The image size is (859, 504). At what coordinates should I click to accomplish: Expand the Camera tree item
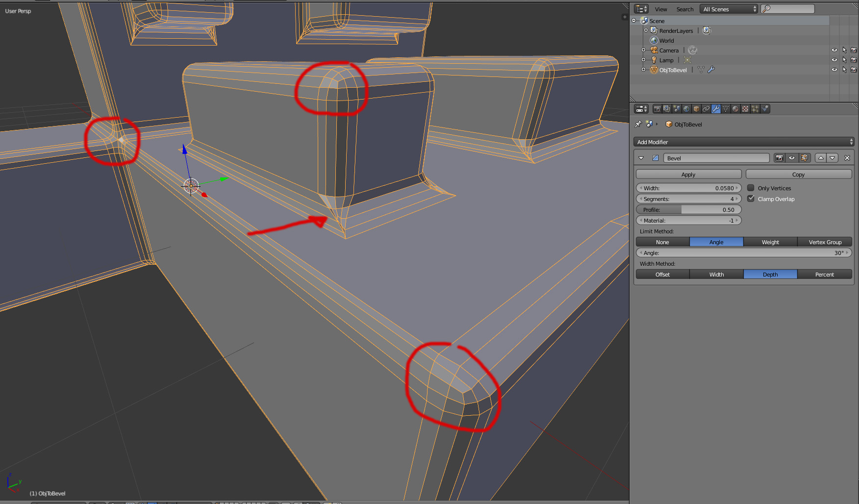[x=643, y=50]
